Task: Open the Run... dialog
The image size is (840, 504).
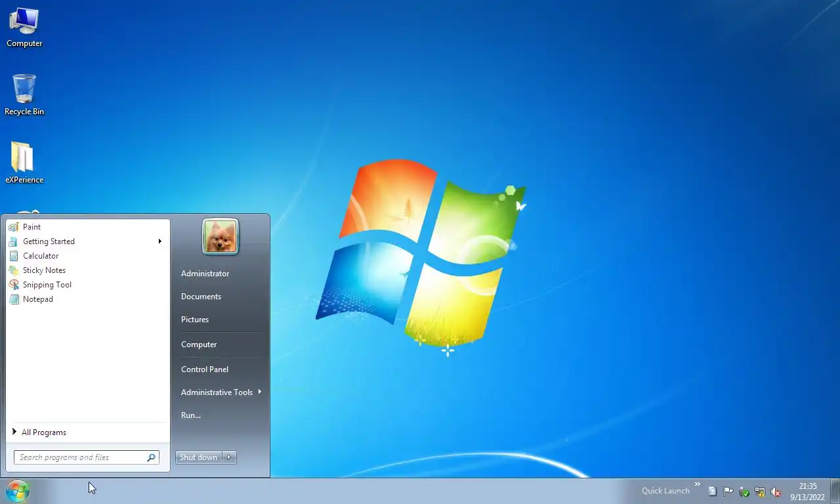Action: point(222,415)
